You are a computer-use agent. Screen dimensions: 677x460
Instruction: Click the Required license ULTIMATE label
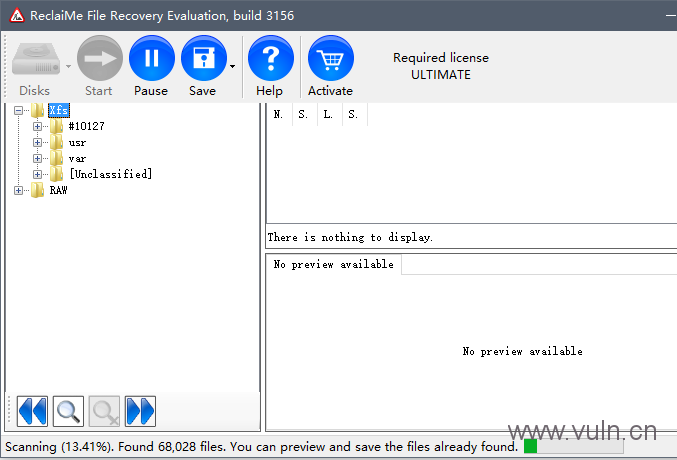441,66
